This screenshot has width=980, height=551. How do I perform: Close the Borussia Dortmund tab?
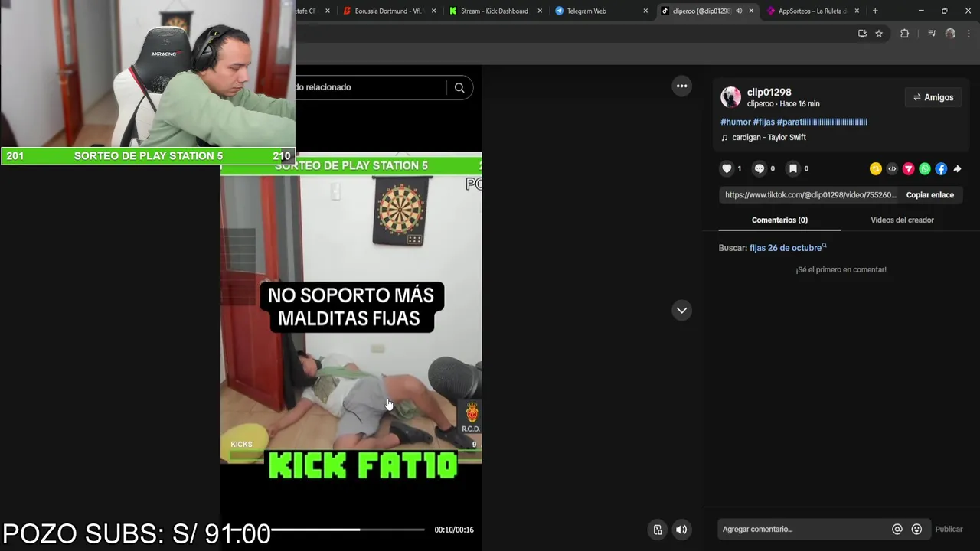click(x=434, y=11)
